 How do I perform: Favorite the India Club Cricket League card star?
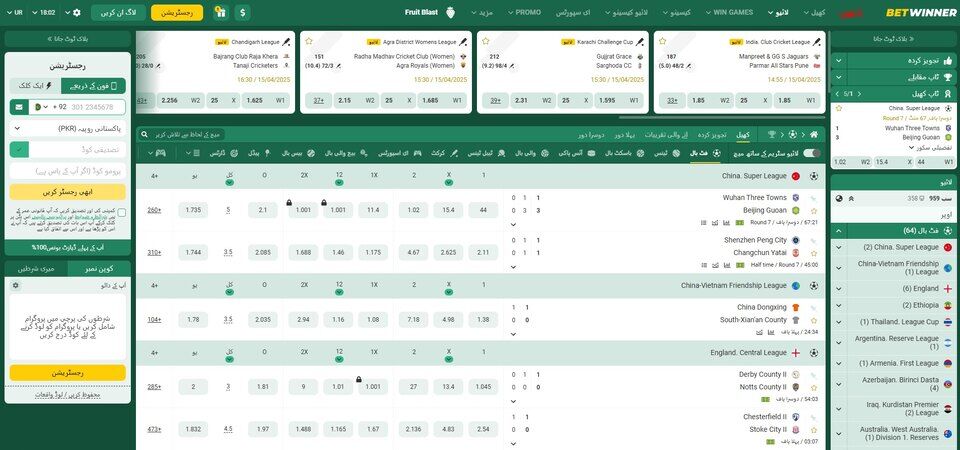(662, 41)
